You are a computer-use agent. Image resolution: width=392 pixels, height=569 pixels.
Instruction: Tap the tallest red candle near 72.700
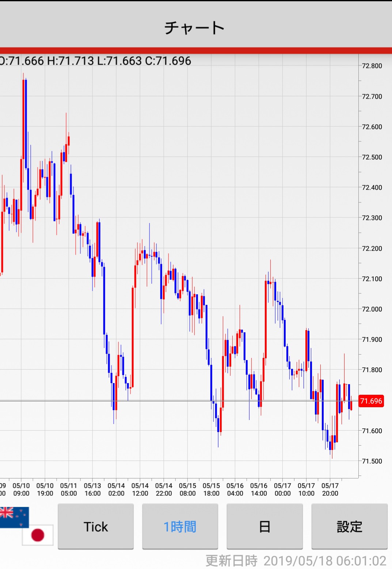23,121
